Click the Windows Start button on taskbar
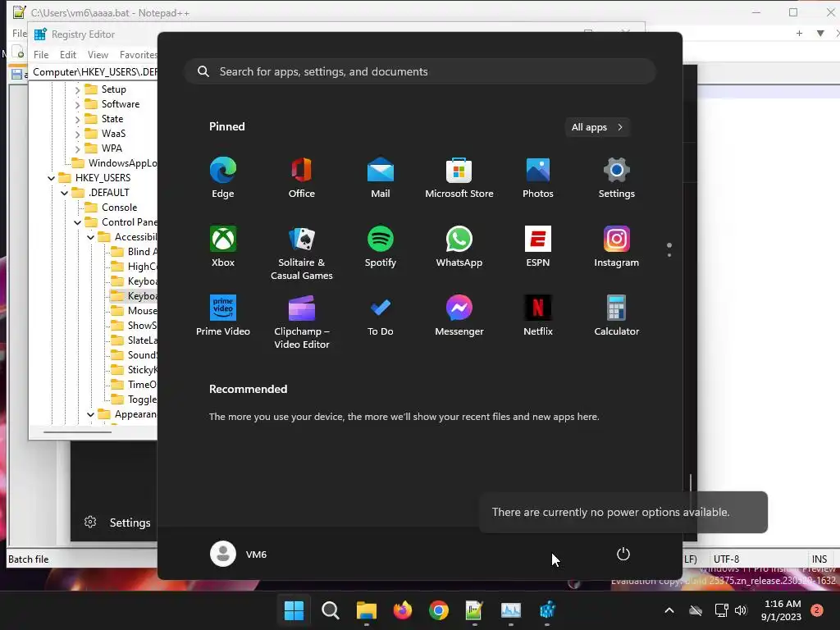This screenshot has width=840, height=630. tap(294, 610)
